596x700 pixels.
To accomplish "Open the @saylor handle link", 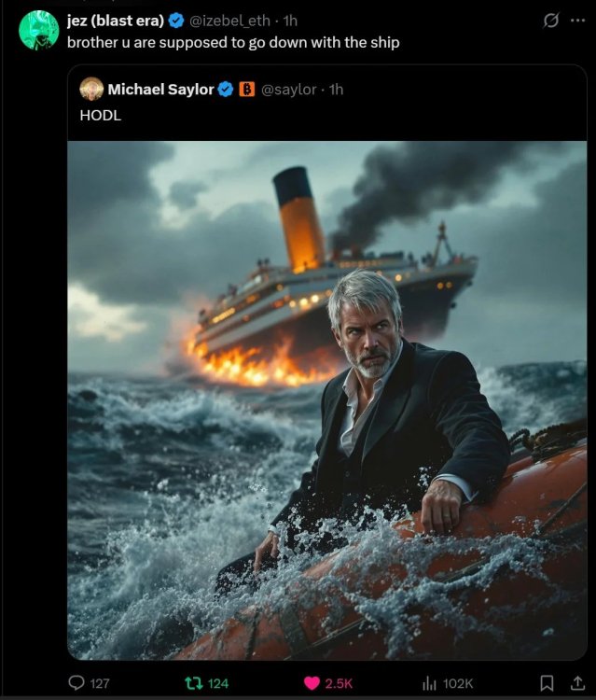I will point(288,90).
